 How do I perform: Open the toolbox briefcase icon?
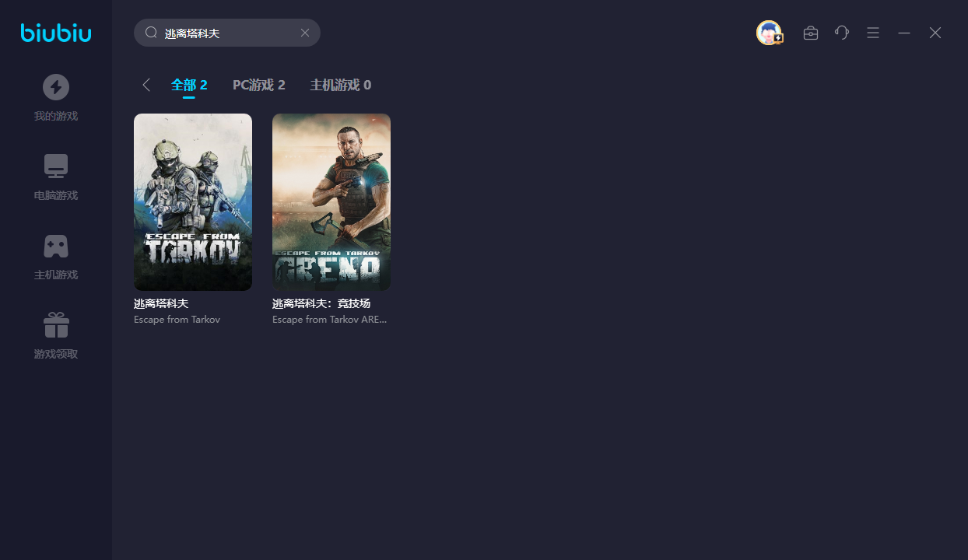(811, 33)
